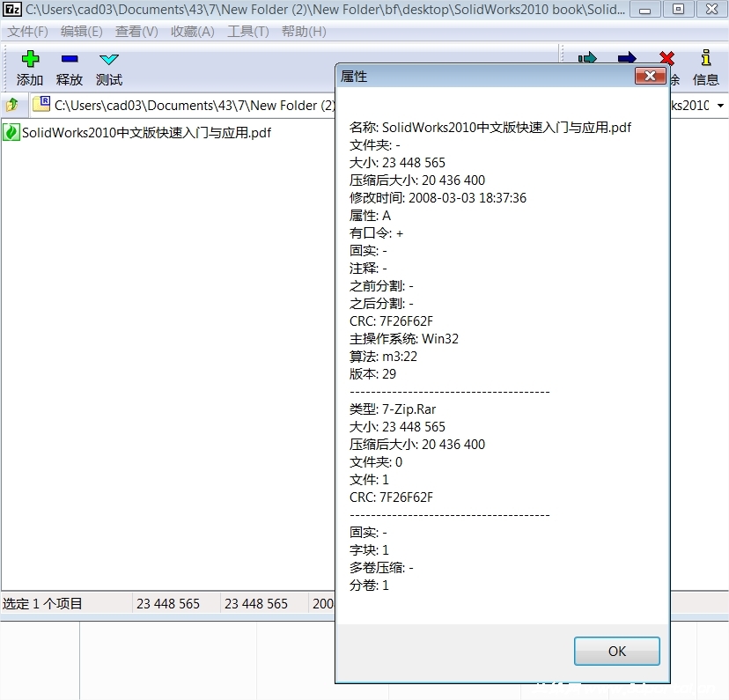Image resolution: width=729 pixels, height=700 pixels.
Task: Click the 复制 copy arrow icon in toolbar
Action: [x=587, y=58]
